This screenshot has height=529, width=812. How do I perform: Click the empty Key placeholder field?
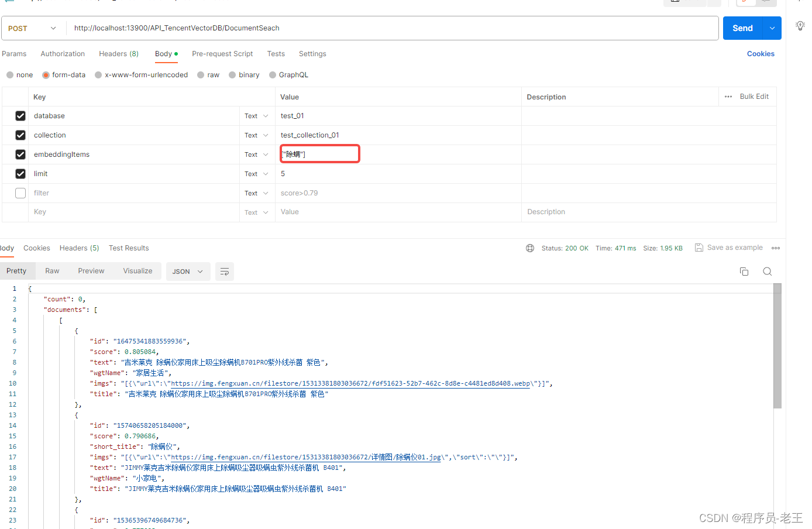[x=134, y=212]
